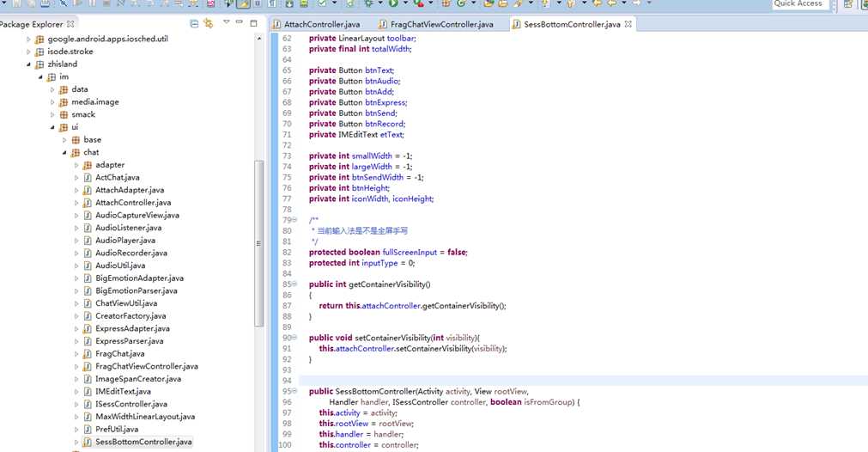Select AudioRecorder.java in the Package Explorer
Screen dimensions: 868x452
[131, 253]
